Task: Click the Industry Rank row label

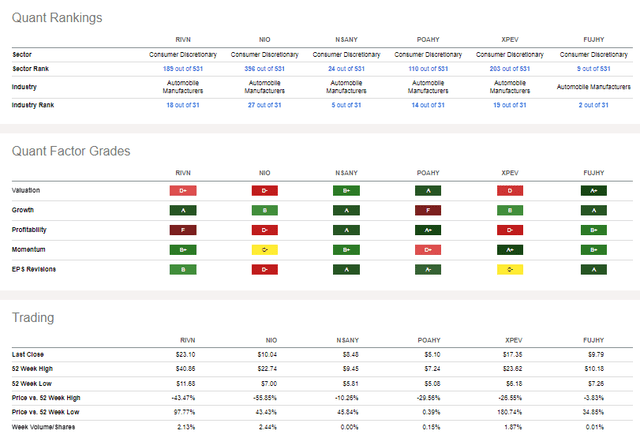Action: [33, 105]
